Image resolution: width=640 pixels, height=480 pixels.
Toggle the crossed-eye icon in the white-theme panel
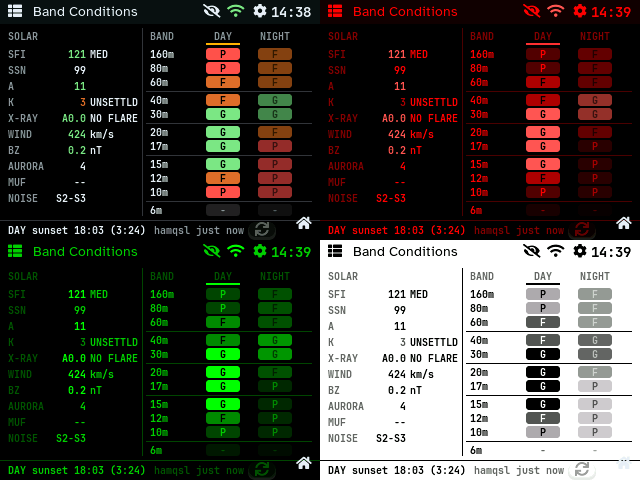531,251
